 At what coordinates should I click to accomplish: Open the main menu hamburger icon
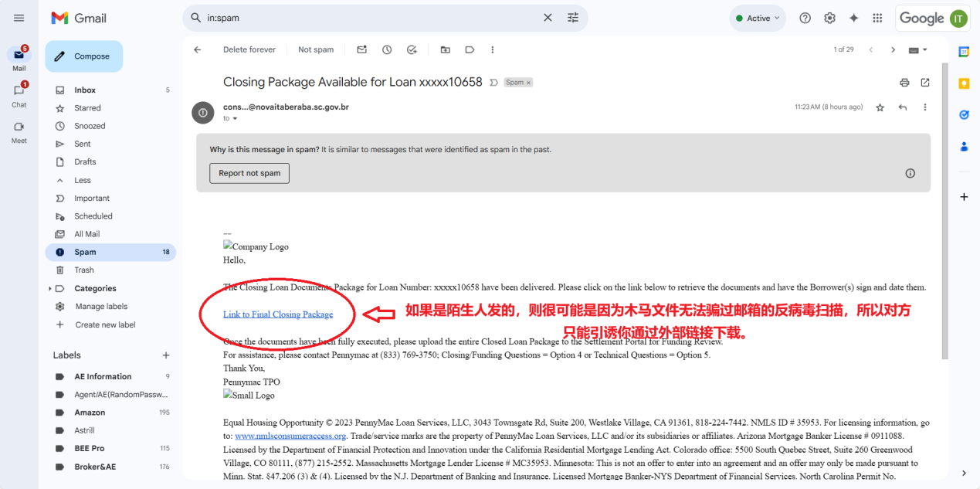pyautogui.click(x=19, y=18)
